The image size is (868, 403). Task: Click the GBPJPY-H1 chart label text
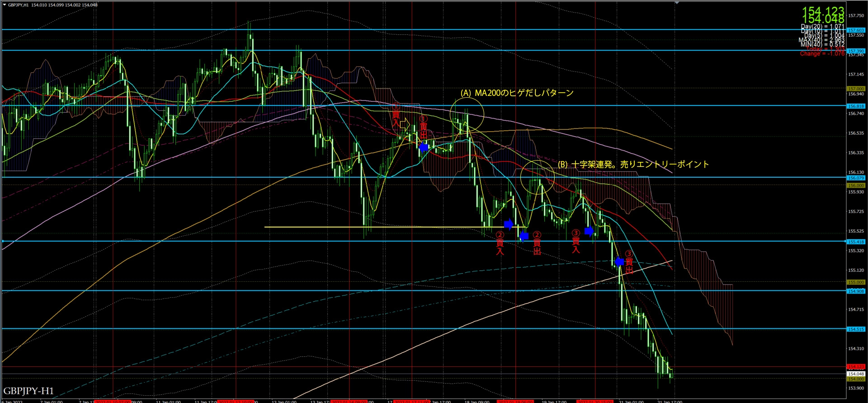(x=28, y=391)
